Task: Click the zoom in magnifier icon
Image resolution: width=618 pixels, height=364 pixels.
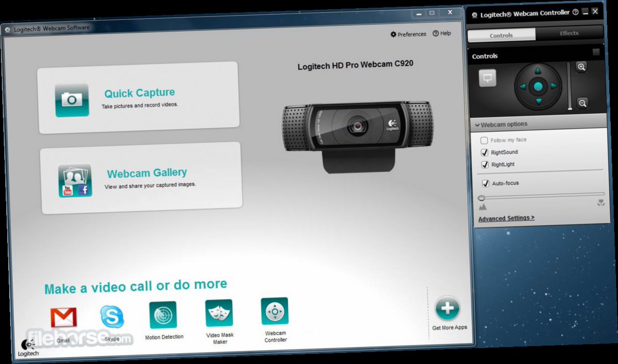Action: pos(581,67)
